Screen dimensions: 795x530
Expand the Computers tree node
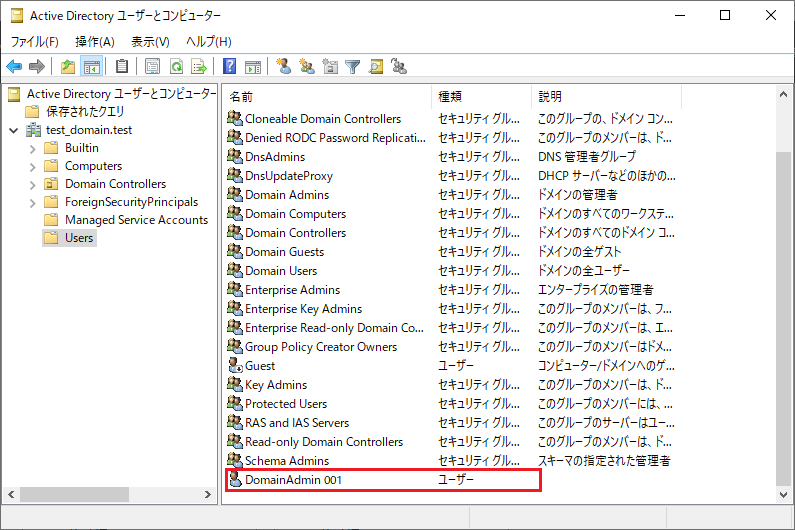click(32, 166)
